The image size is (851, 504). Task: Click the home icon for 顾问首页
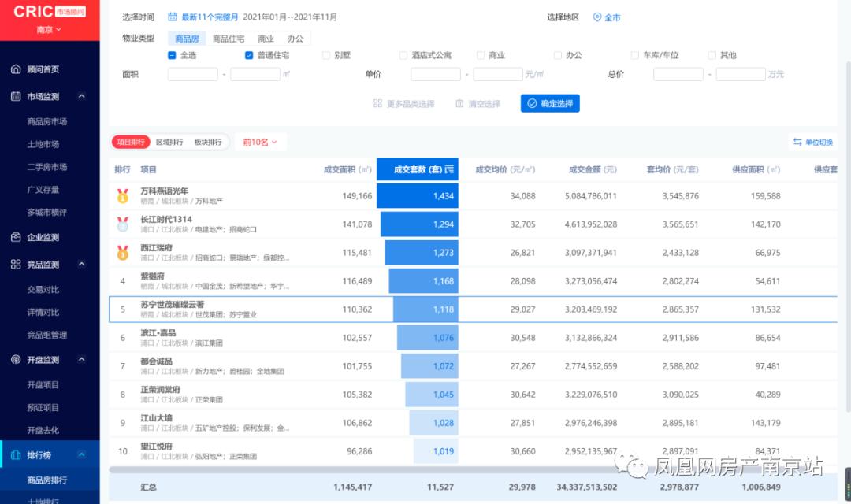[16, 69]
